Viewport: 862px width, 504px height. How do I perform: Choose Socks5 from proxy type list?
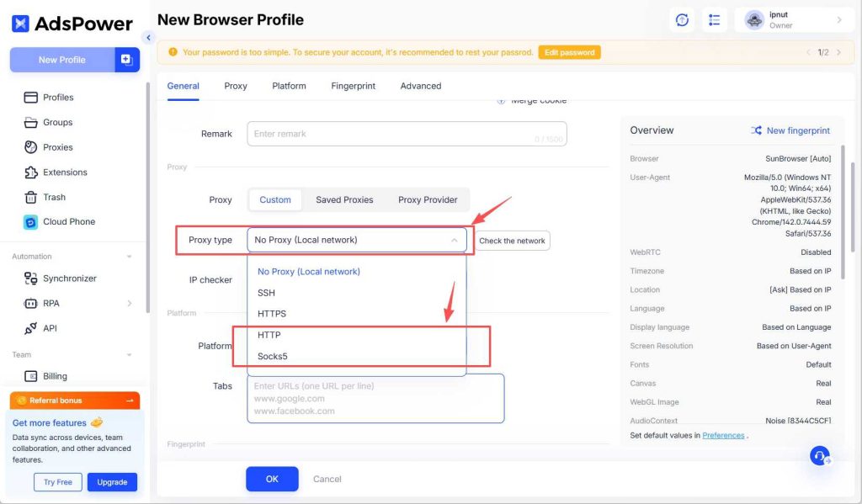[272, 357]
